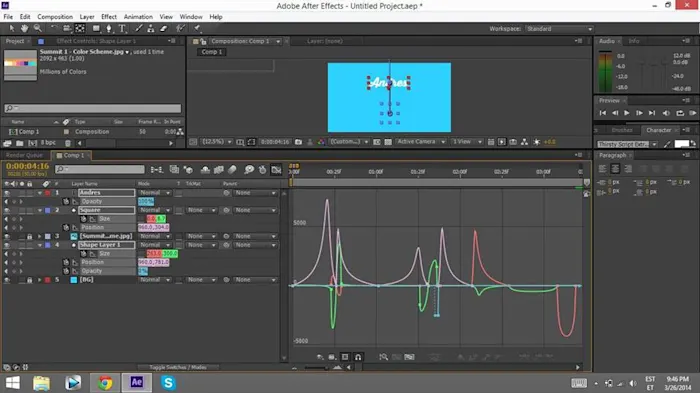Select the Eraser tool

coord(163,29)
